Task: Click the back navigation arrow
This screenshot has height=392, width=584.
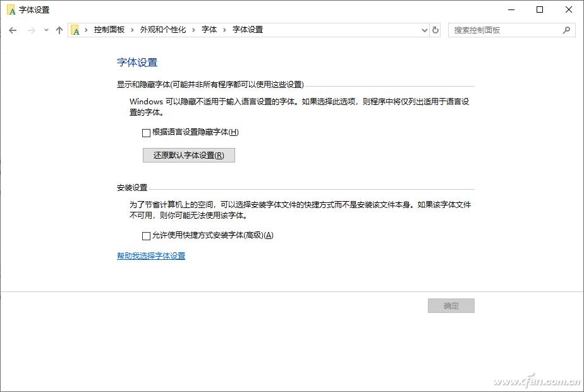Action: pos(13,30)
